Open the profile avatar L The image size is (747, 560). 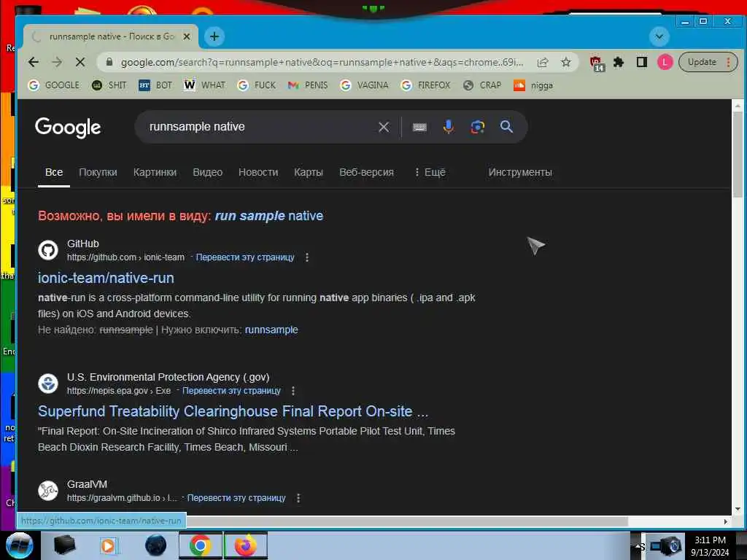665,62
